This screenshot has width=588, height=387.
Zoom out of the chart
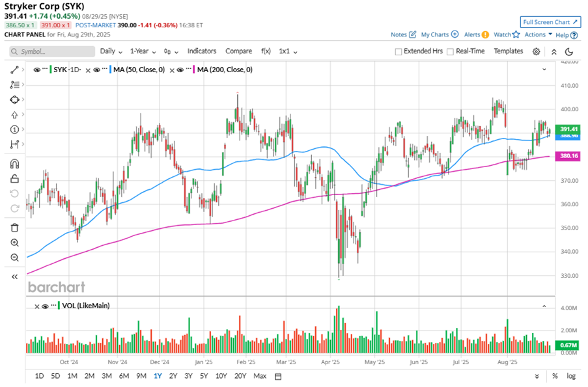point(14,258)
